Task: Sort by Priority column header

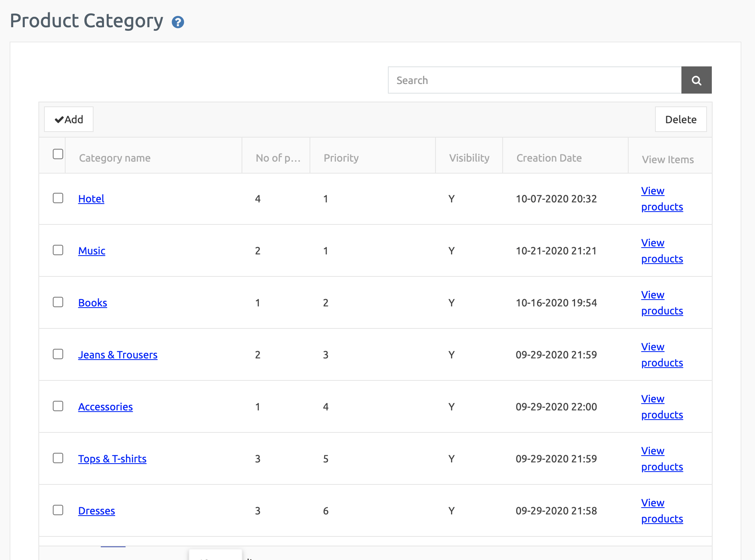Action: click(341, 158)
